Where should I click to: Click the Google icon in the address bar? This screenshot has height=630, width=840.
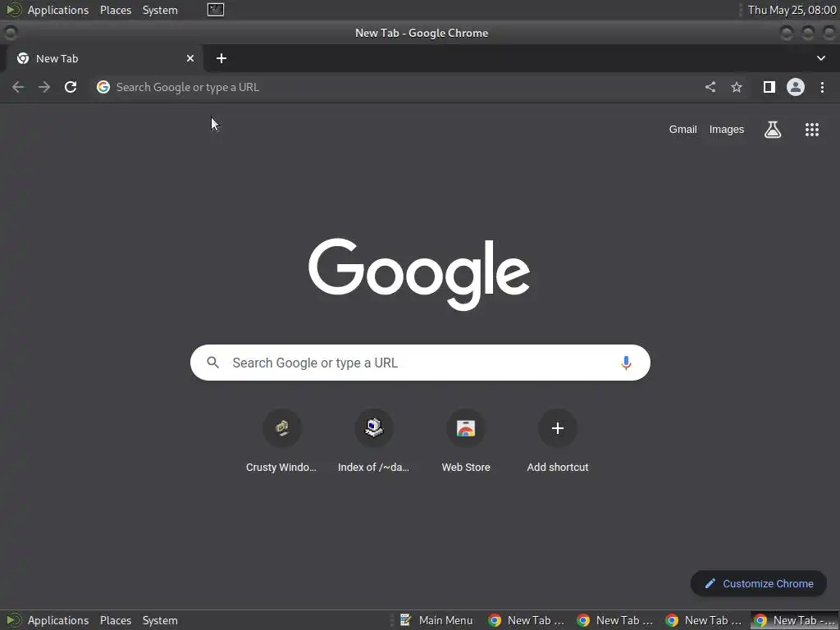[103, 87]
